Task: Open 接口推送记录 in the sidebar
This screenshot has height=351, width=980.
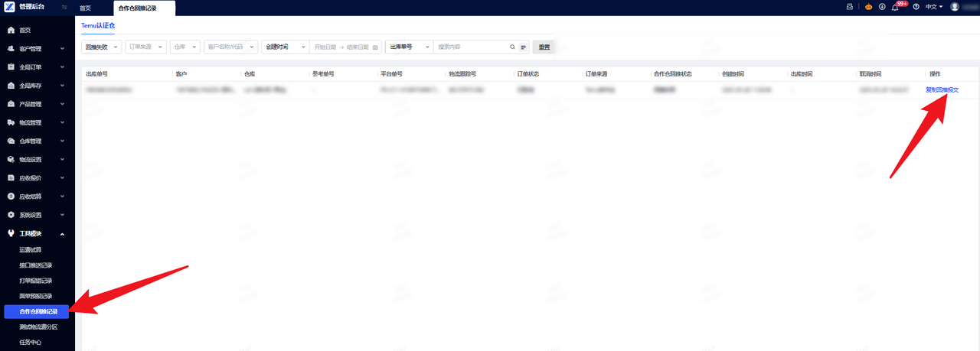Action: [x=36, y=265]
